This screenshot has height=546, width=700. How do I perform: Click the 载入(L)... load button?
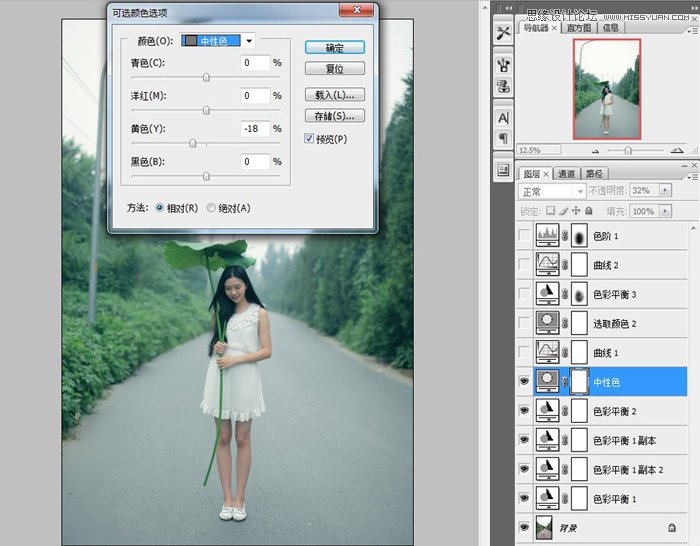tap(334, 95)
